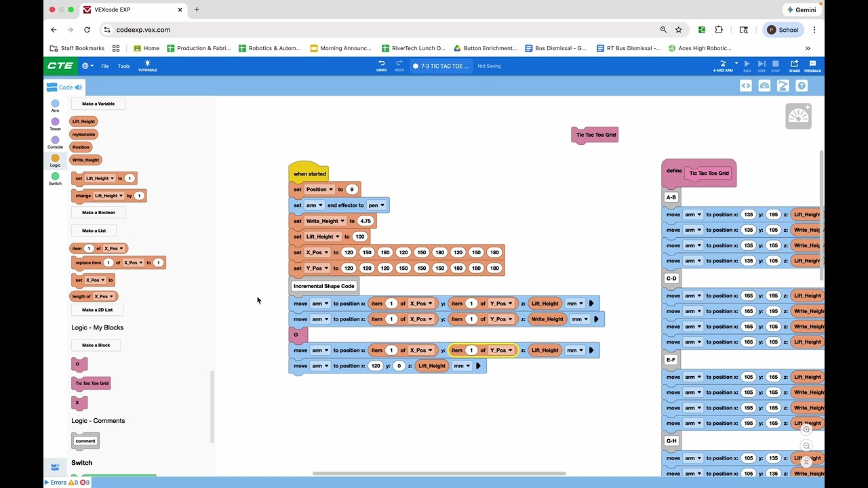
Task: Click the A-B comment label
Action: pyautogui.click(x=671, y=198)
